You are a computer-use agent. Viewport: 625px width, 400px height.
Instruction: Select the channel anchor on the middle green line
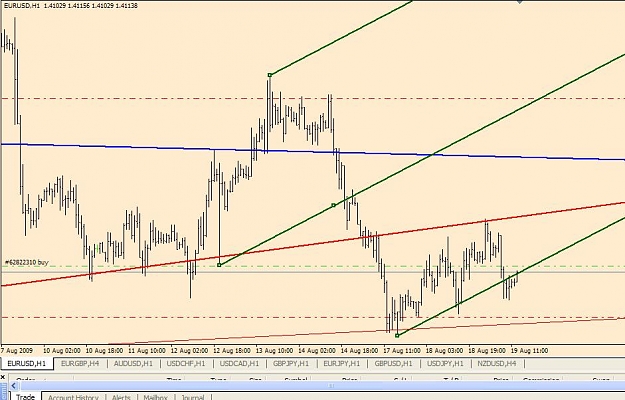pos(334,205)
